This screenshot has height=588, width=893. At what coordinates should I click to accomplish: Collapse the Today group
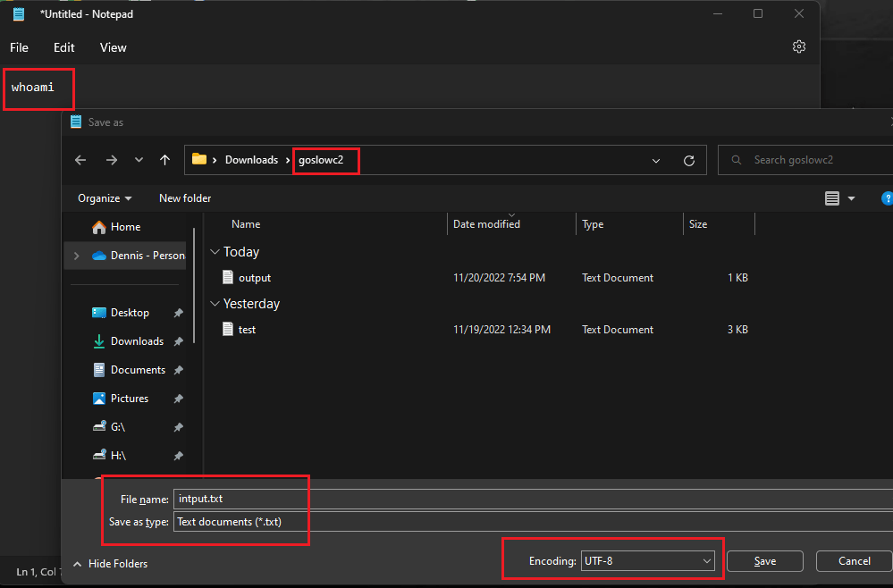[215, 252]
